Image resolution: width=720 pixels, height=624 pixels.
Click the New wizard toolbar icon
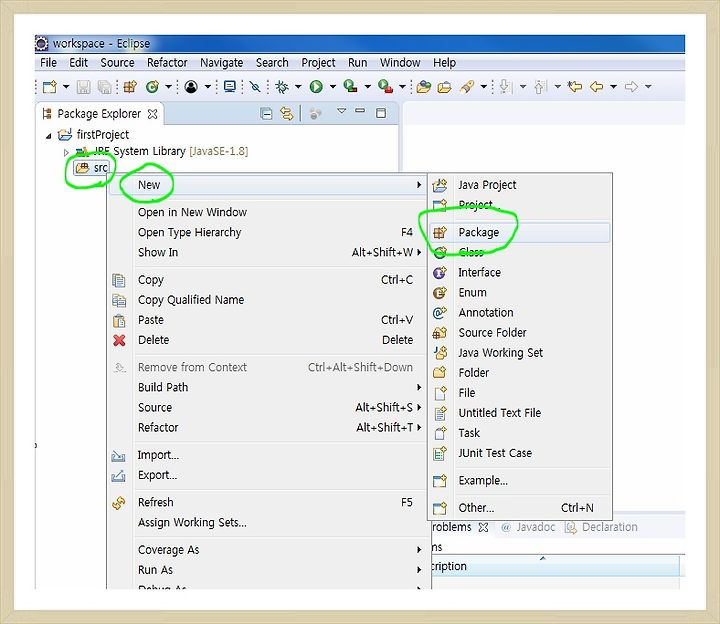pyautogui.click(x=50, y=87)
